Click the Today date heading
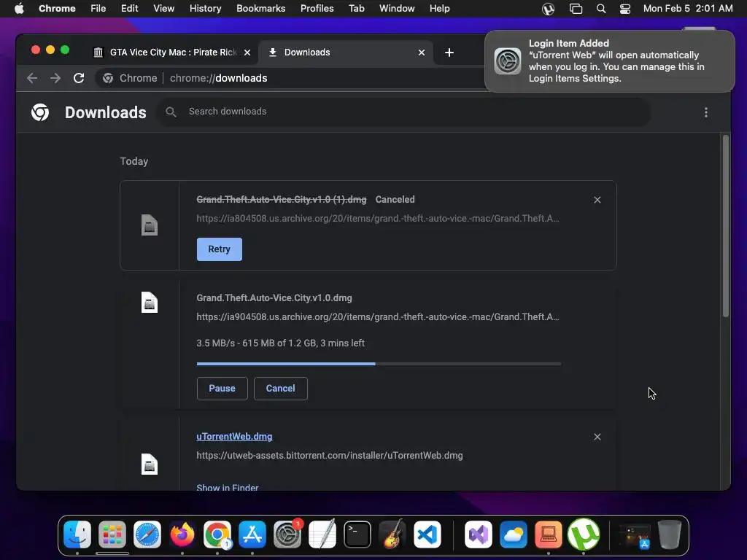Image resolution: width=747 pixels, height=560 pixels. pyautogui.click(x=134, y=161)
